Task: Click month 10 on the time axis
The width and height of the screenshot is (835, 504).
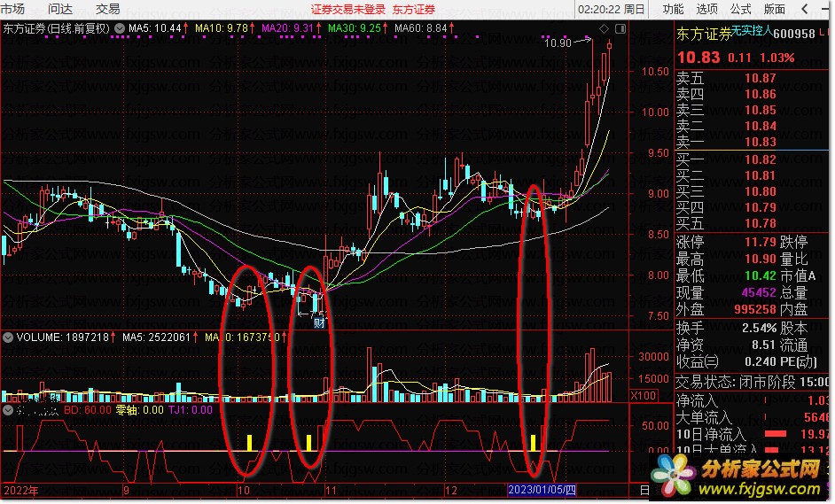Action: [x=244, y=490]
